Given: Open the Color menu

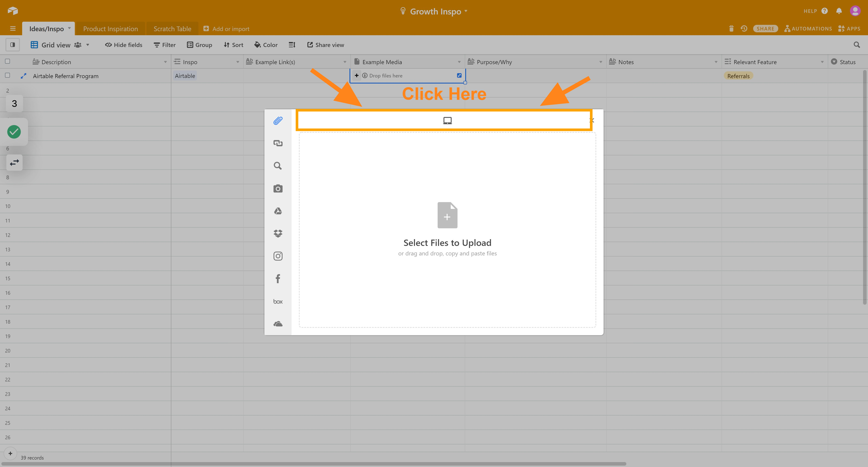Looking at the screenshot, I should (x=266, y=45).
